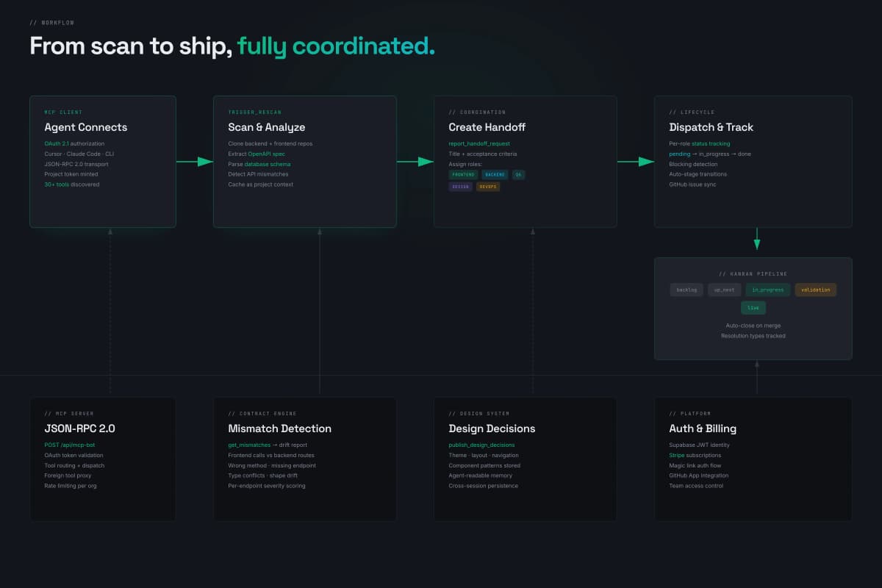The height and width of the screenshot is (588, 882).
Task: Click 'Clone backend + frontend repos' line
Action: [270, 143]
